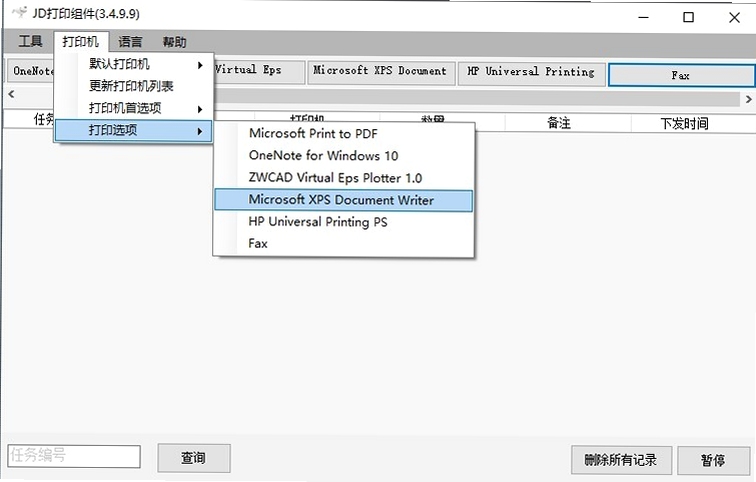Close the JD打印组件 window
Image resolution: width=756 pixels, height=482 pixels.
pyautogui.click(x=734, y=18)
